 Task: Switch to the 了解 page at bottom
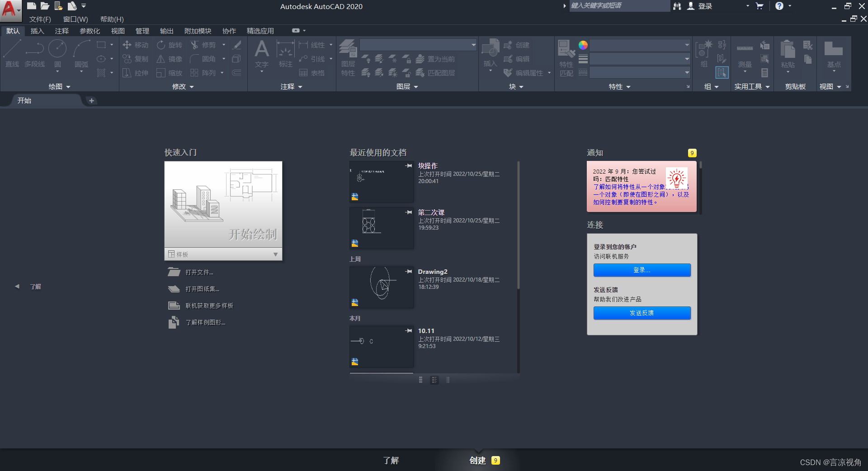coord(391,460)
